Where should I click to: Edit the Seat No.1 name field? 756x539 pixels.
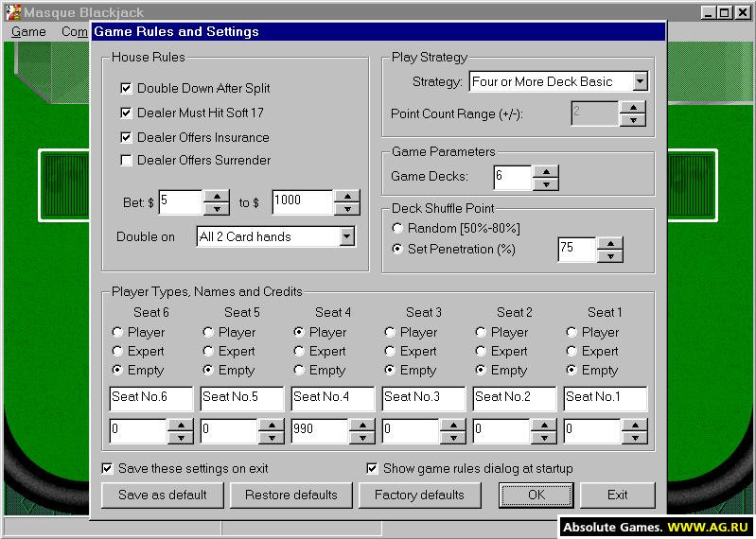pyautogui.click(x=606, y=398)
